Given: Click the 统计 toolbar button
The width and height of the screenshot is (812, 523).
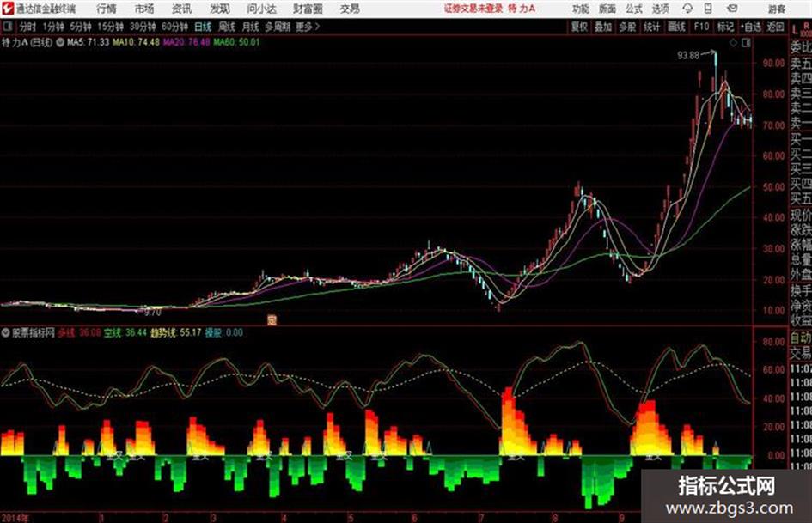Looking at the screenshot, I should (651, 27).
